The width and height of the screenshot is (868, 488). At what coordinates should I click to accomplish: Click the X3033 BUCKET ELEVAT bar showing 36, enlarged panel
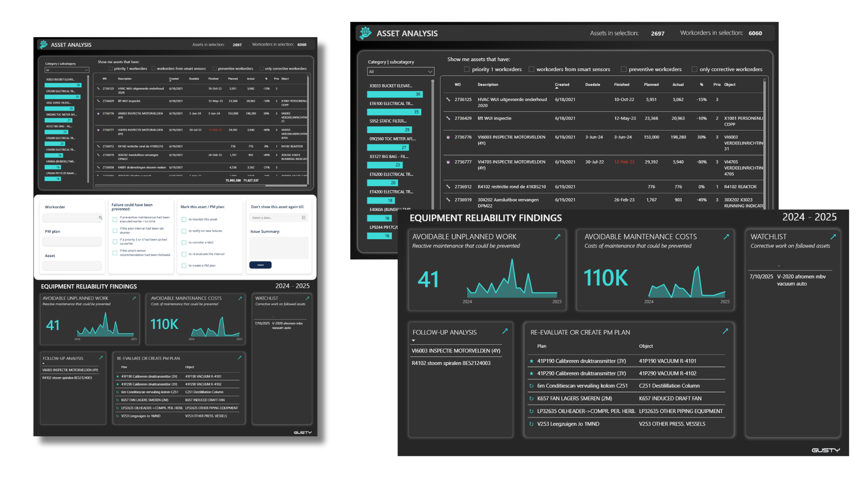coord(395,94)
